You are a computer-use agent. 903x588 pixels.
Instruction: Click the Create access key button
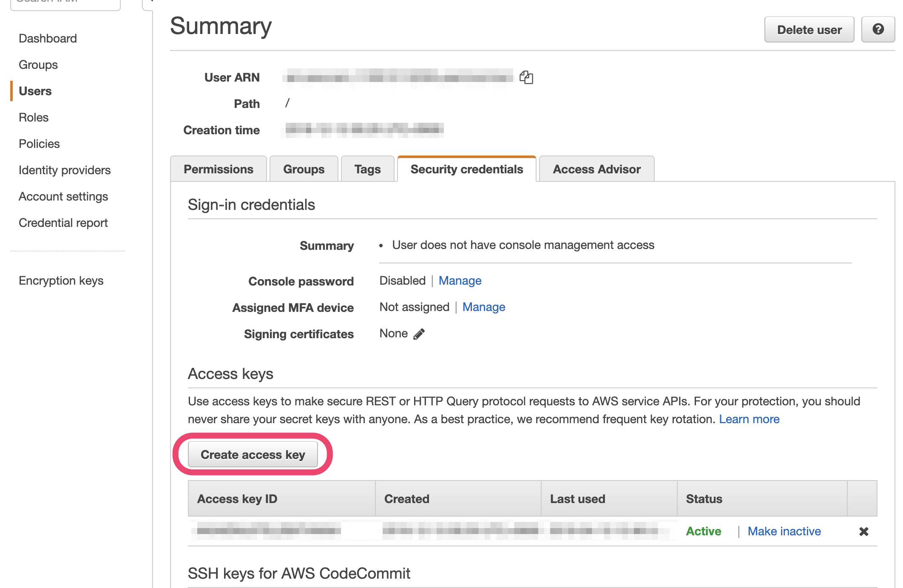pos(253,455)
